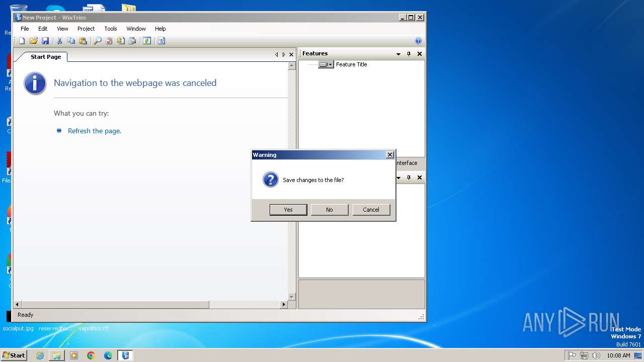The image size is (644, 362).
Task: Click the Action Center flag tray icon
Action: click(x=572, y=355)
